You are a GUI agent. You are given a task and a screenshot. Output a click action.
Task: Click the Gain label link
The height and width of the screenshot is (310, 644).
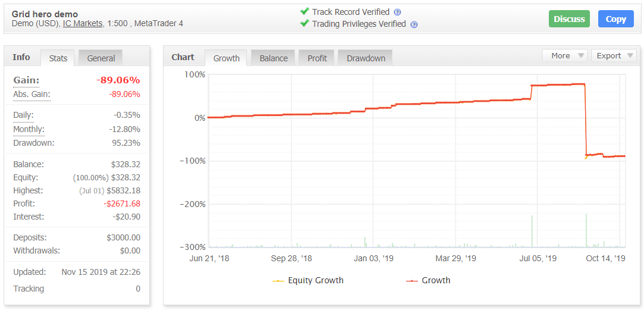pos(26,80)
